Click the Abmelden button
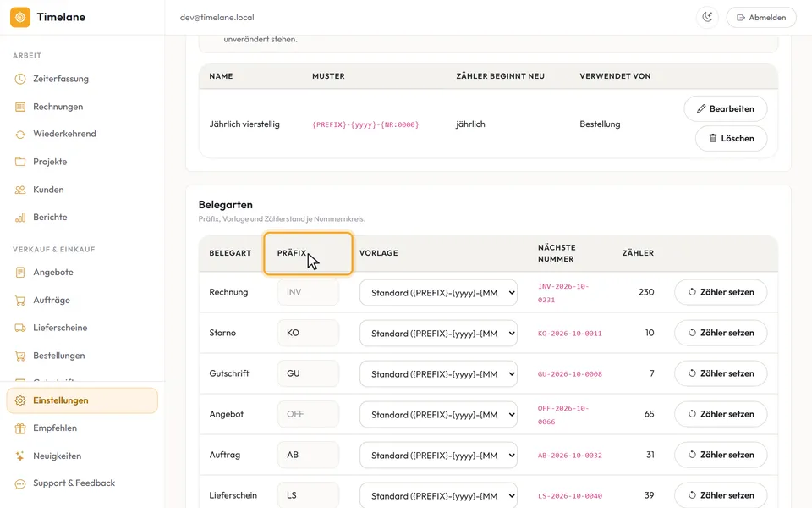The height and width of the screenshot is (508, 812). tap(761, 17)
